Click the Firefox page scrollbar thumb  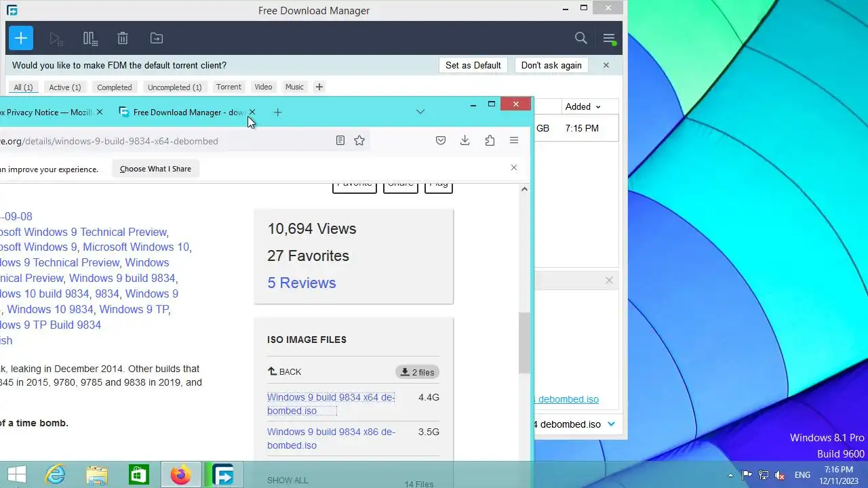(x=524, y=342)
